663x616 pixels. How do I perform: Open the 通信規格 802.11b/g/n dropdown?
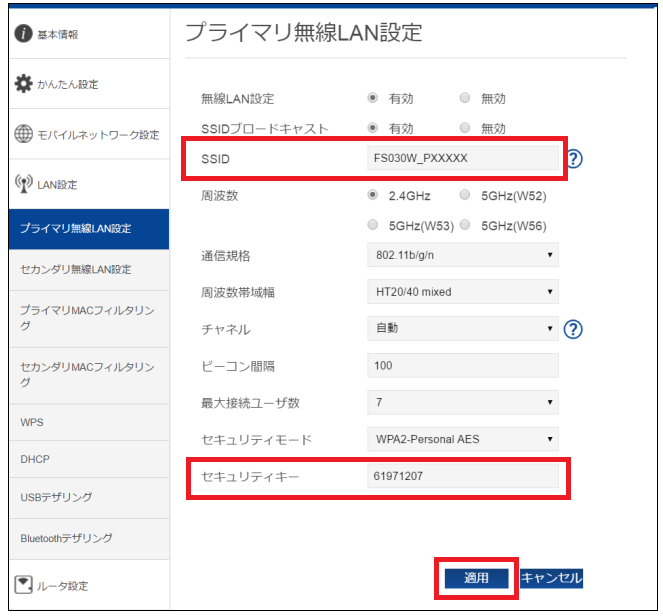[x=462, y=256]
